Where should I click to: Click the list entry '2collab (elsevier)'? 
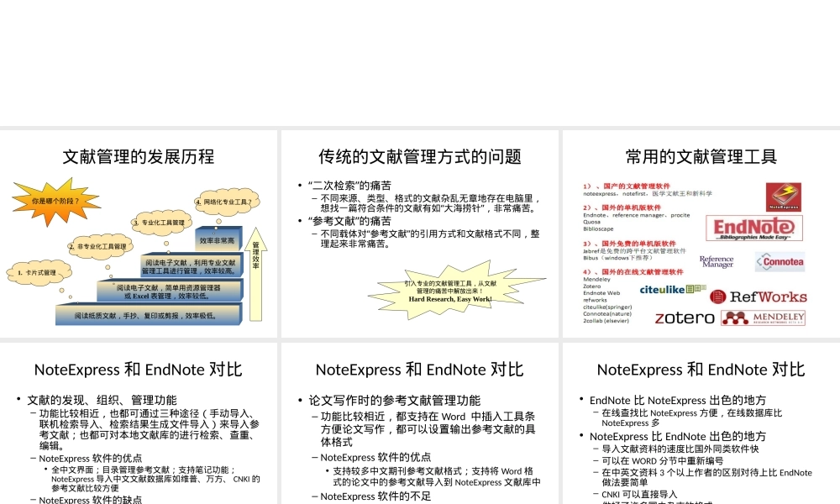pos(606,321)
